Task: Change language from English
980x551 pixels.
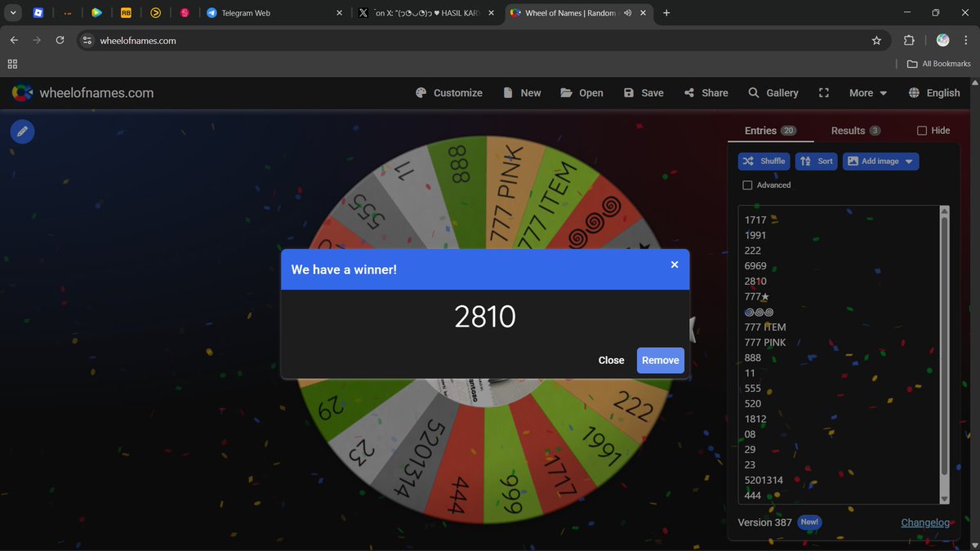Action: pos(934,93)
